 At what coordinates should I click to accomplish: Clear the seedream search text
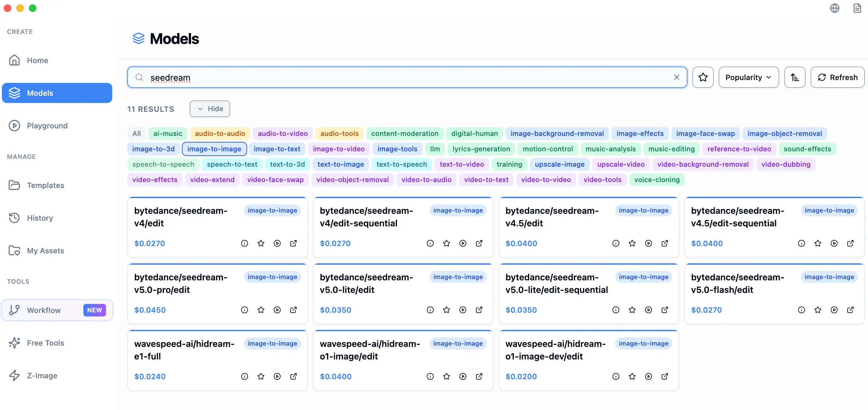tap(677, 77)
